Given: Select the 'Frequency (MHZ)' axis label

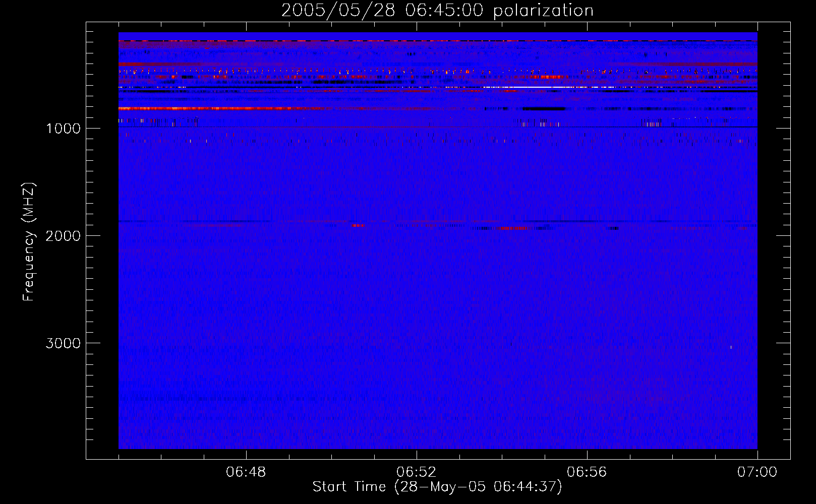Looking at the screenshot, I should [29, 242].
